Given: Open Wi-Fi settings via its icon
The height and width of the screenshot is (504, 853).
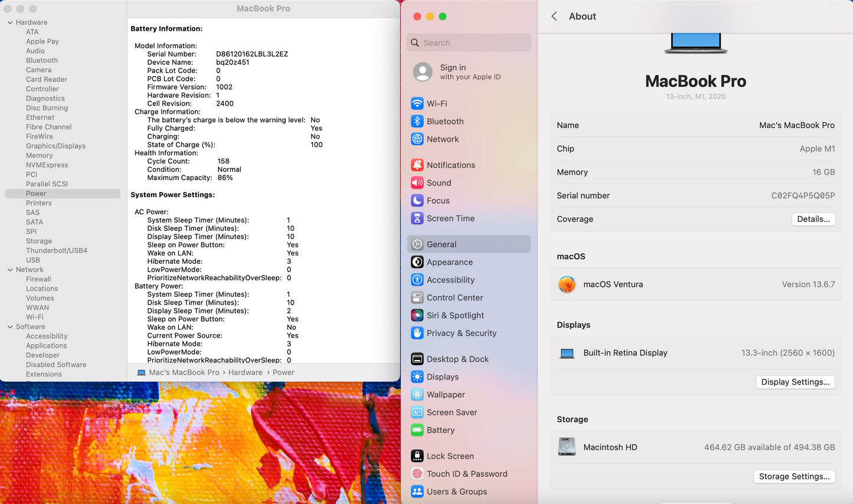Looking at the screenshot, I should click(x=417, y=103).
